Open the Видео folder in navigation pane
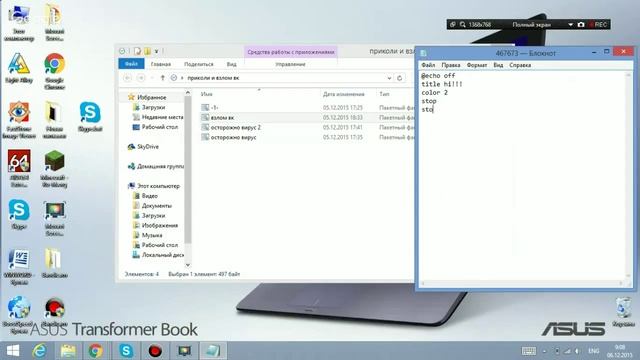 [x=149, y=196]
